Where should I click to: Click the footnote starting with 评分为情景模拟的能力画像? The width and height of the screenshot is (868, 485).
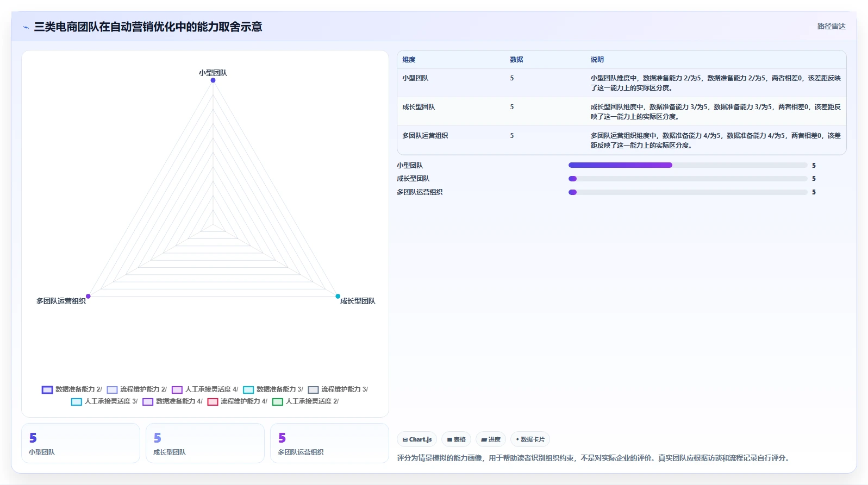[593, 458]
